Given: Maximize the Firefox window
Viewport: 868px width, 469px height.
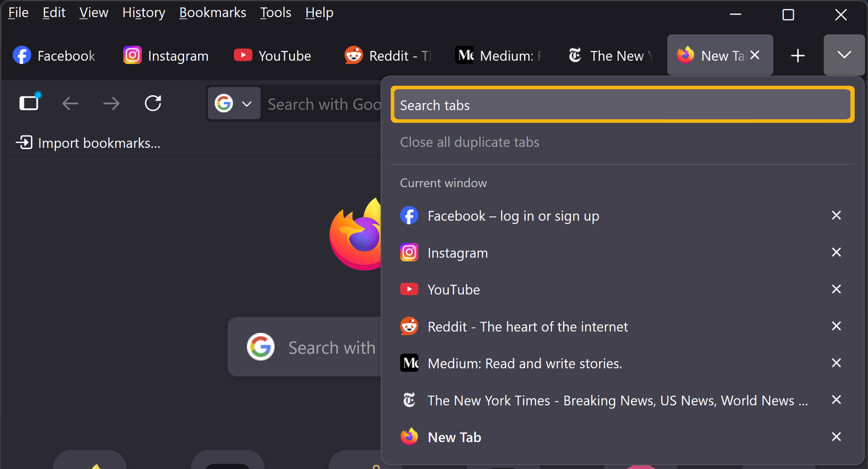Looking at the screenshot, I should pos(788,15).
